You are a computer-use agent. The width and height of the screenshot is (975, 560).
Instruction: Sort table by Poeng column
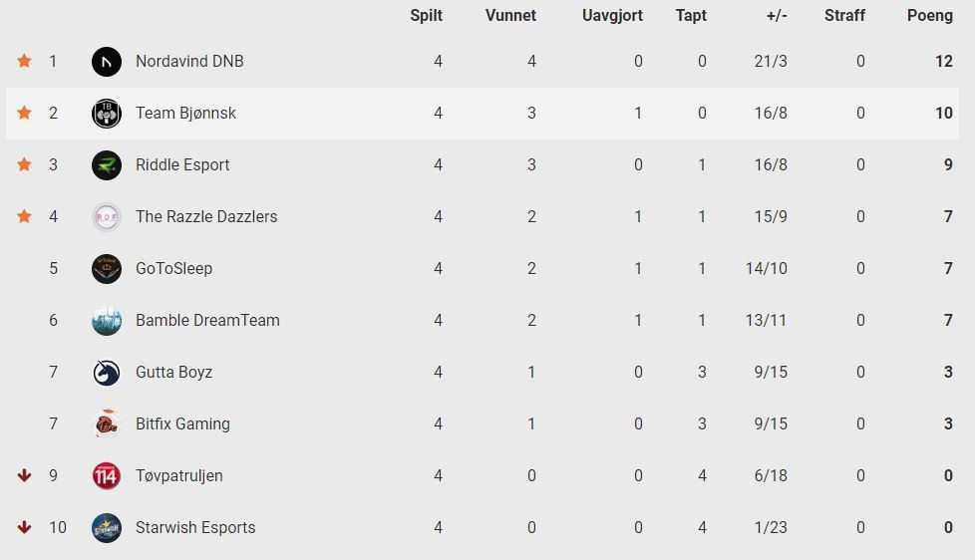(x=929, y=16)
